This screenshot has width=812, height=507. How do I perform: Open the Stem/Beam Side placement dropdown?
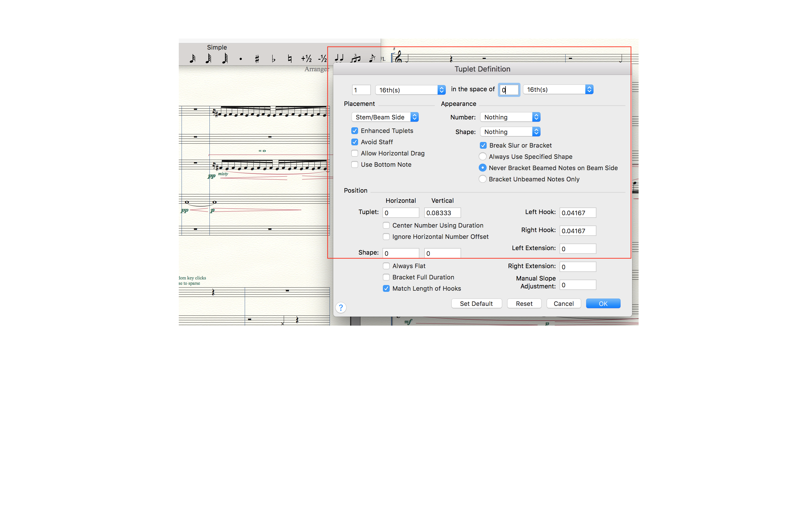tap(385, 117)
